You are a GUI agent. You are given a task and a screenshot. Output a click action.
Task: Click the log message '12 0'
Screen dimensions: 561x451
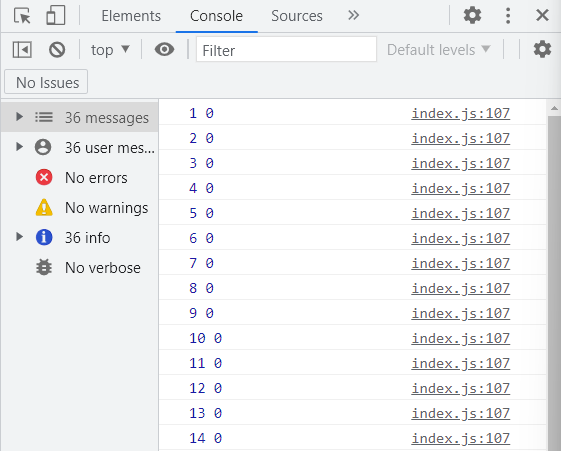(206, 389)
